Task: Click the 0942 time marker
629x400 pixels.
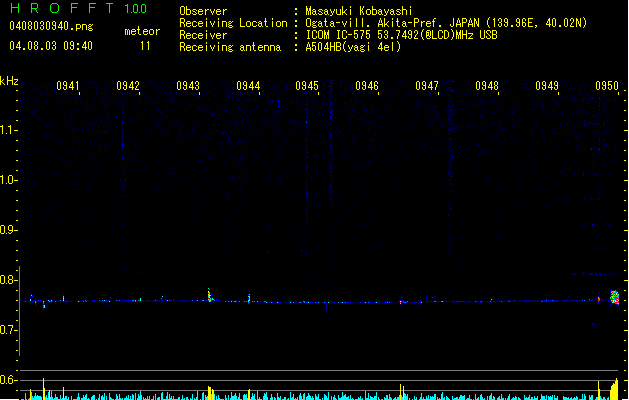Action: (x=128, y=86)
